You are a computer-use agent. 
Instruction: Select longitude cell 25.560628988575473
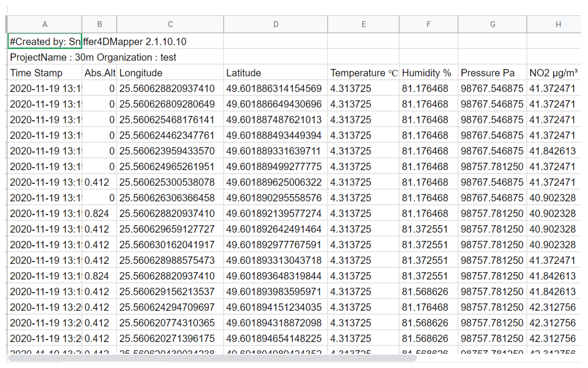pos(170,260)
